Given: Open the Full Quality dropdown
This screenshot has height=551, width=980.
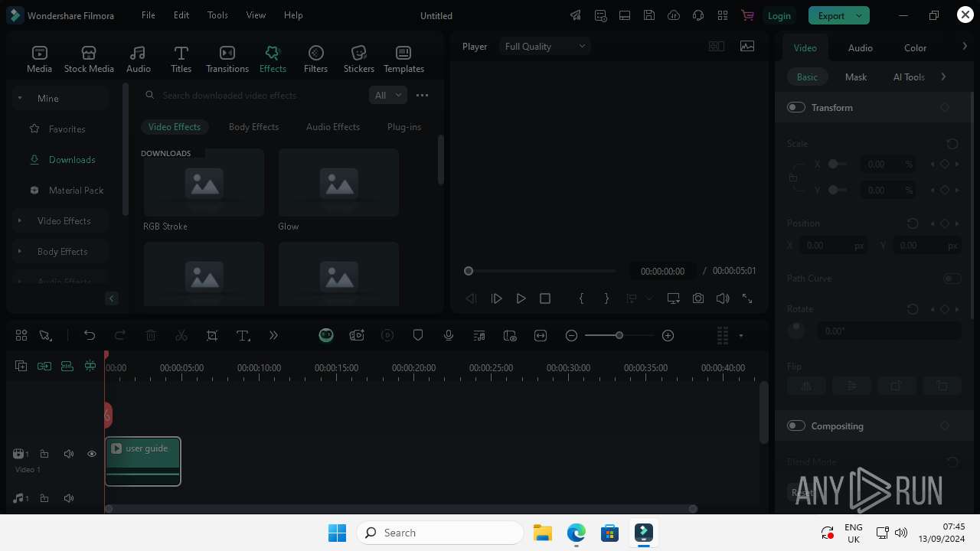Looking at the screenshot, I should click(545, 46).
